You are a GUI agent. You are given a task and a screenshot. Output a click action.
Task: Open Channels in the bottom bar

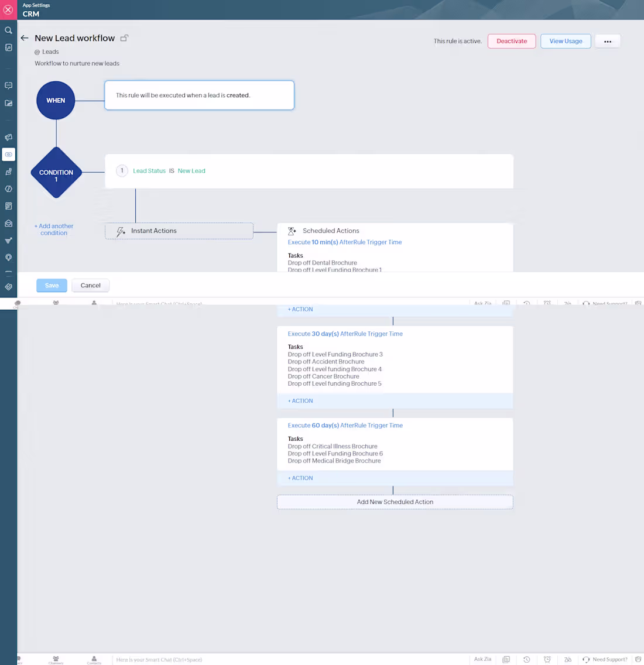click(56, 660)
